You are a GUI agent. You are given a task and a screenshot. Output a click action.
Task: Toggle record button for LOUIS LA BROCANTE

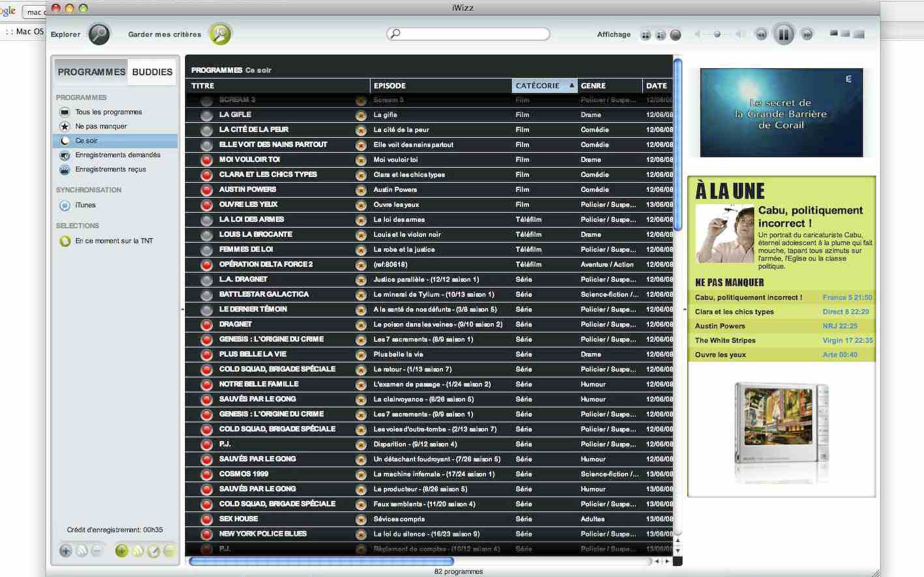pos(207,235)
